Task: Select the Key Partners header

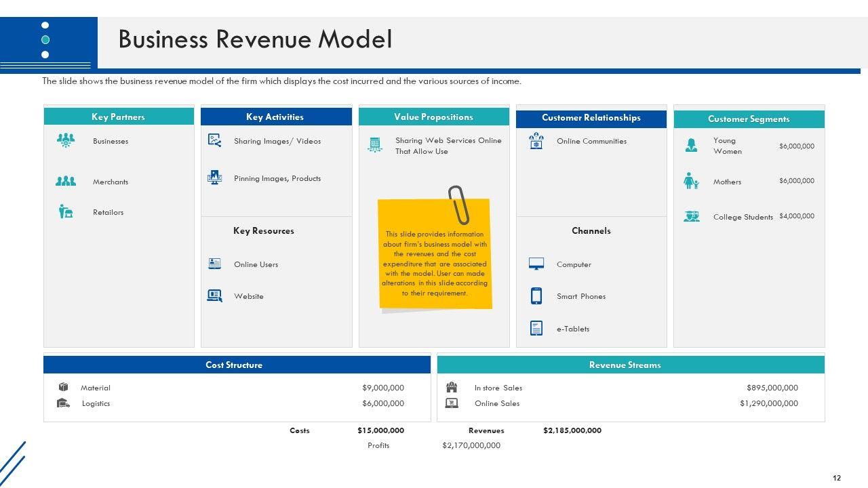Action: 119,117
